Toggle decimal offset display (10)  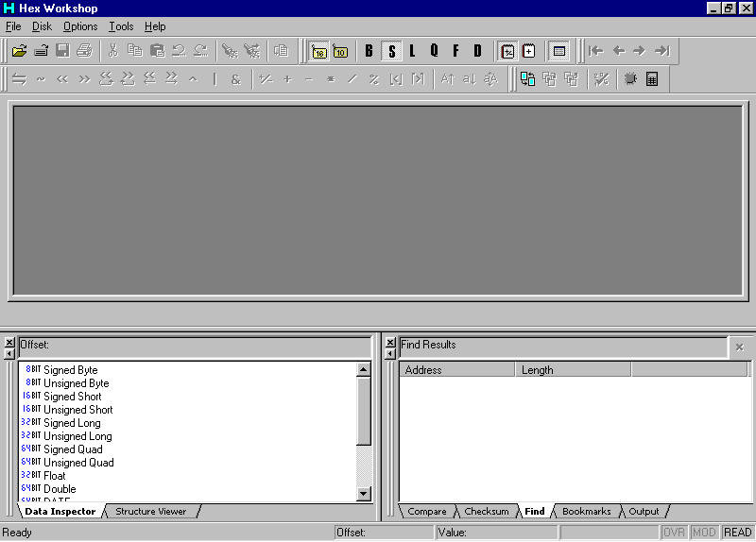(340, 51)
